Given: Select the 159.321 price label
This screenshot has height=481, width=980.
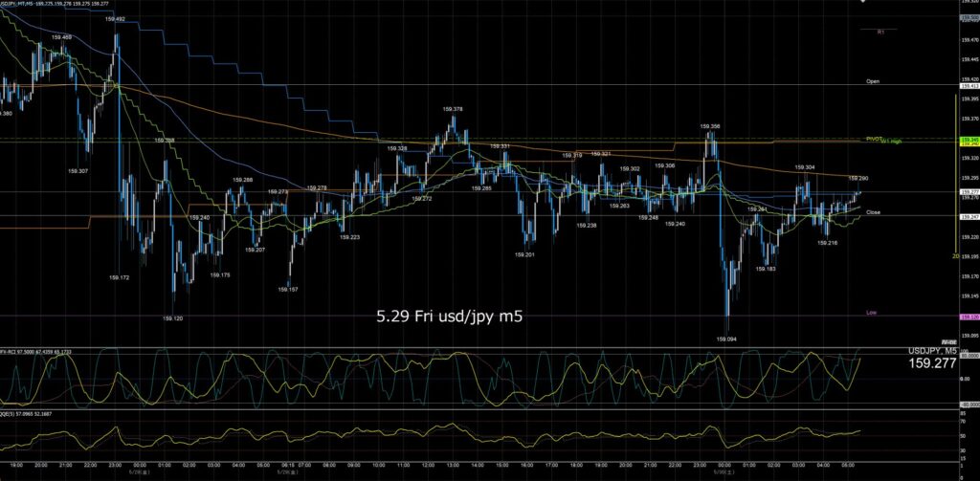Looking at the screenshot, I should [601, 154].
